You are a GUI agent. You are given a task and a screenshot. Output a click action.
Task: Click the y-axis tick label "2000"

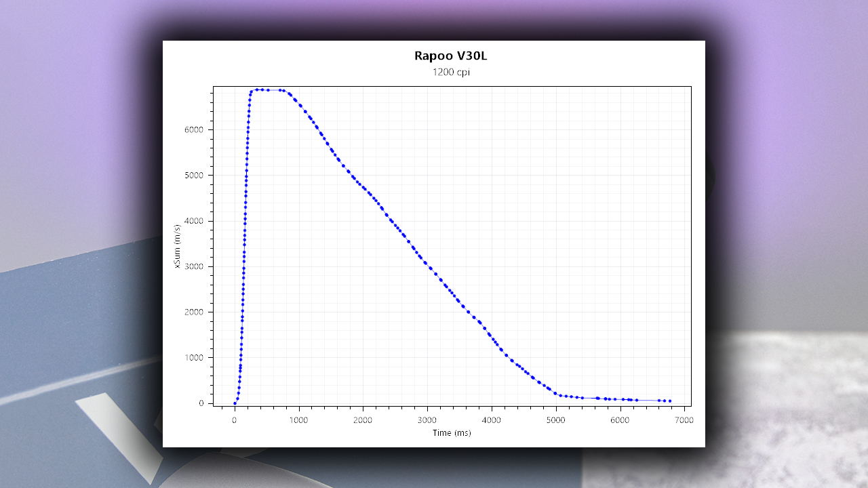195,312
